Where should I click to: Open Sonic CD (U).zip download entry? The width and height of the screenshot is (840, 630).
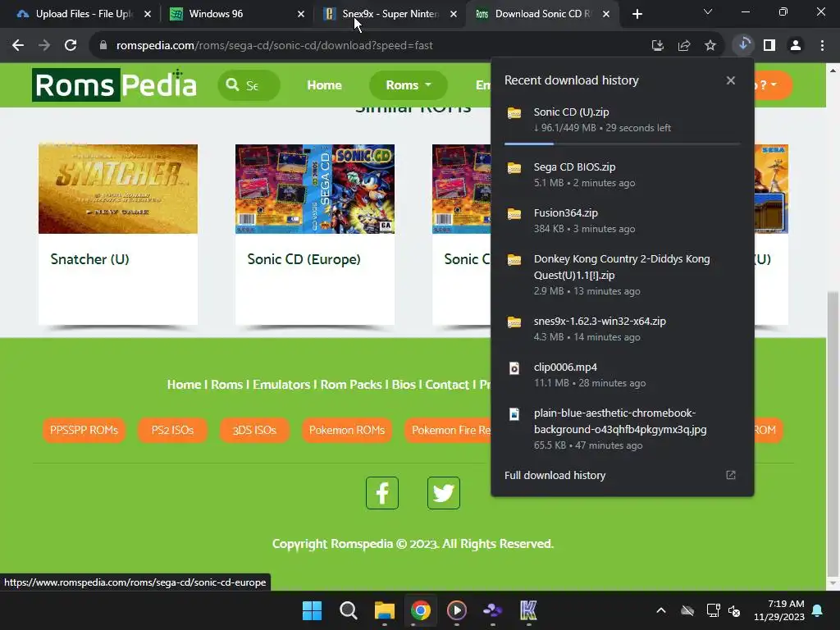(622, 120)
